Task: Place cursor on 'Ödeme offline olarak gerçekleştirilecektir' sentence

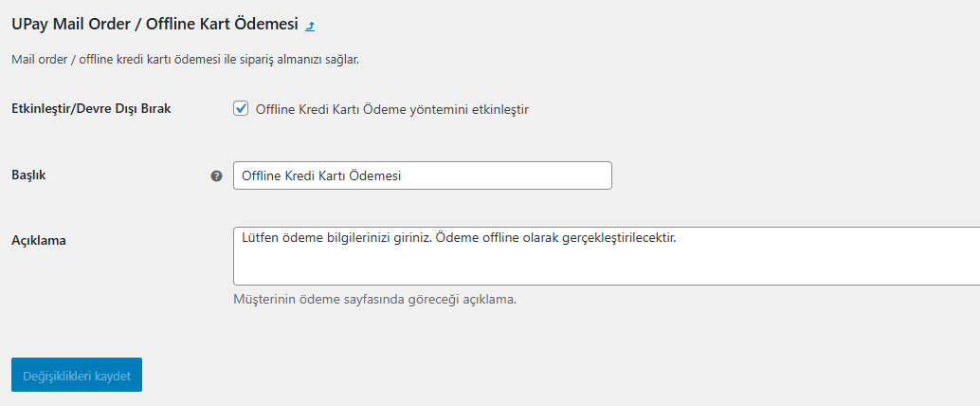Action: 556,238
